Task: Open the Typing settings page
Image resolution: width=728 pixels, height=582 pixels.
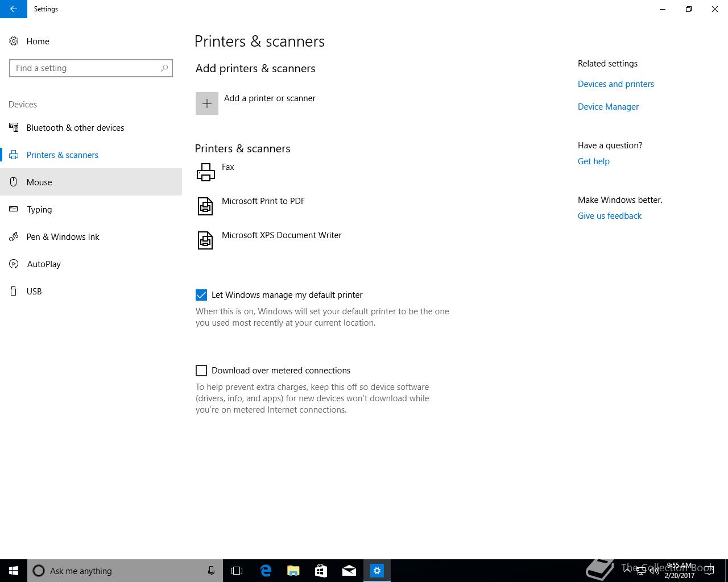Action: pos(91,210)
